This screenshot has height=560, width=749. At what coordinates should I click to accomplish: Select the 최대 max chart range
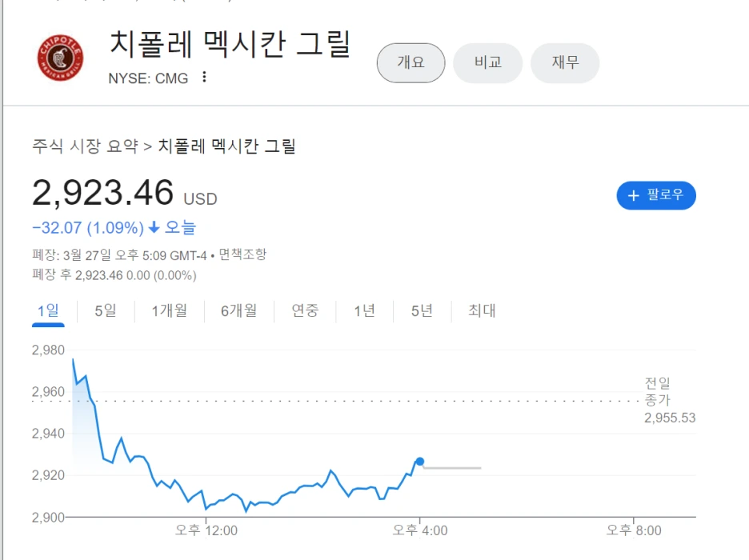pos(482,310)
